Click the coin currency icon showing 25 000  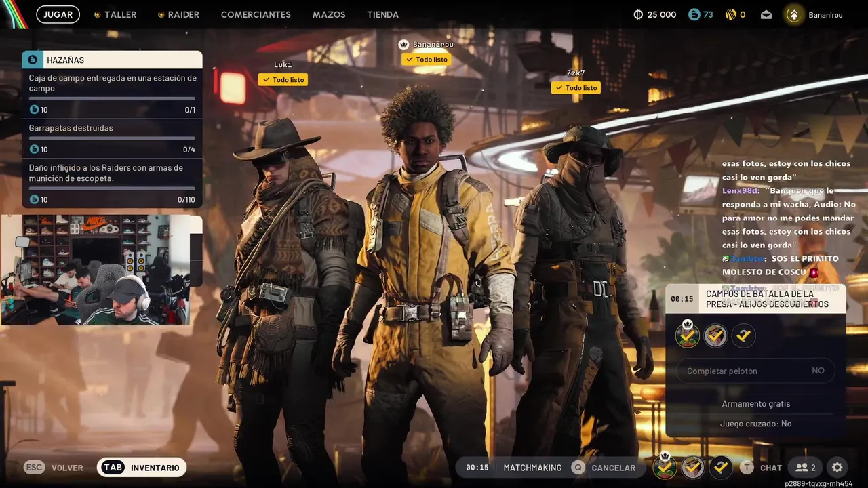[638, 14]
